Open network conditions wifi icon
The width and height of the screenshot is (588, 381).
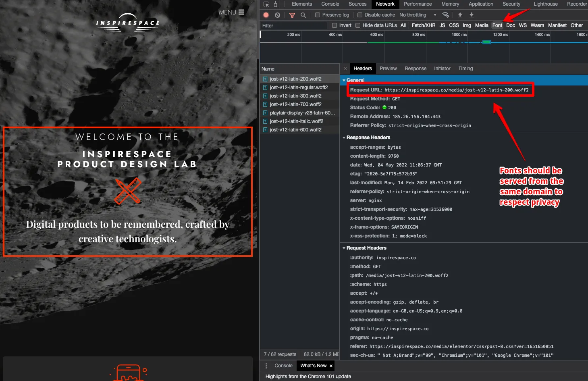tap(446, 15)
